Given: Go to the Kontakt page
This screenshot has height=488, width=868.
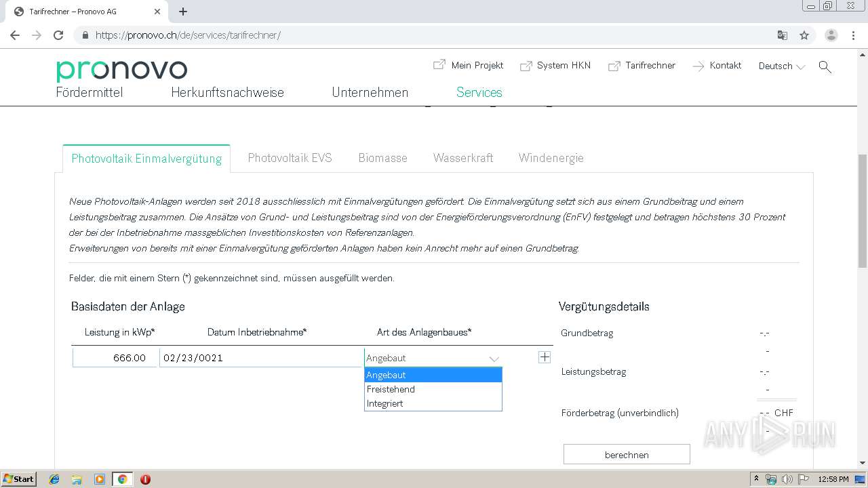Looking at the screenshot, I should tap(717, 66).
